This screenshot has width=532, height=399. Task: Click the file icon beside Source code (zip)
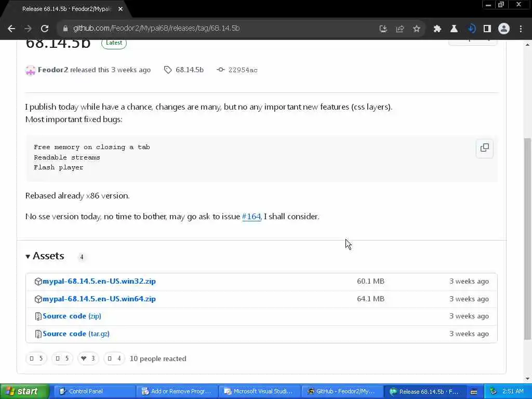[x=38, y=316]
